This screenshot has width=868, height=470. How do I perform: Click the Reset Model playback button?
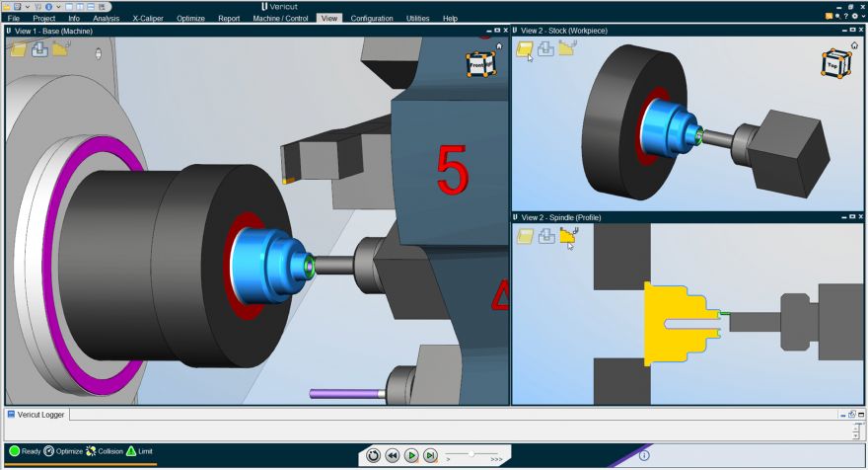click(373, 455)
